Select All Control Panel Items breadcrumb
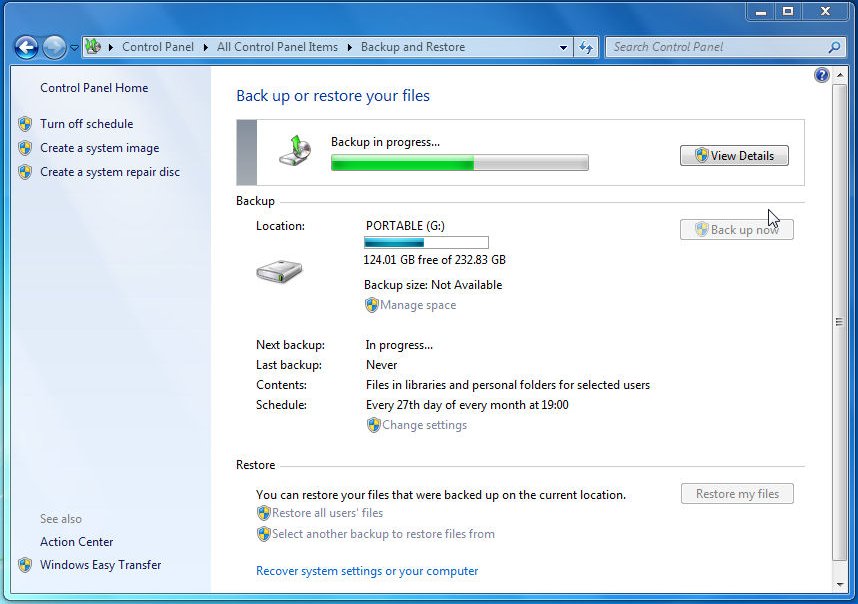858x604 pixels. pos(277,47)
